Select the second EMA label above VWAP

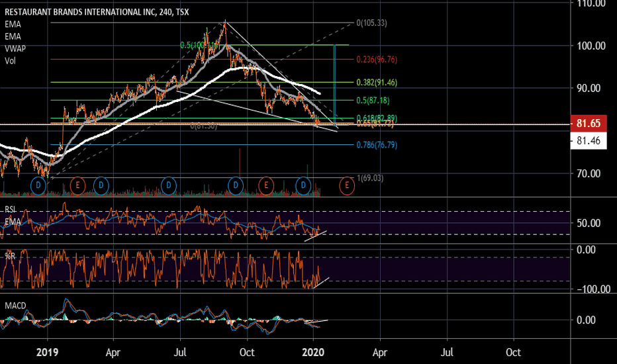tap(13, 36)
